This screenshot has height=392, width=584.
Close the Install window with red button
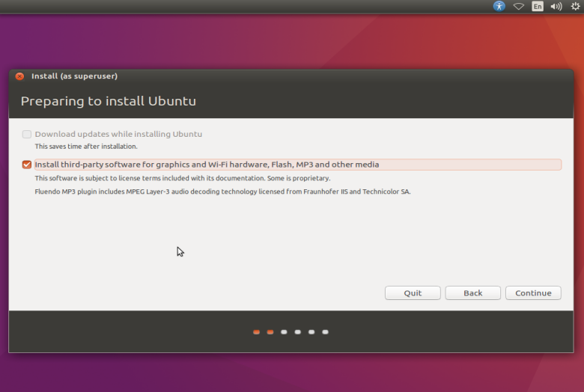tap(19, 76)
